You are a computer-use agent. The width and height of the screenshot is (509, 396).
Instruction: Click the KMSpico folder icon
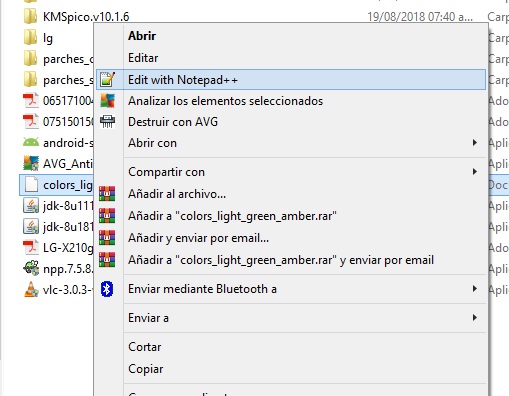coord(31,16)
